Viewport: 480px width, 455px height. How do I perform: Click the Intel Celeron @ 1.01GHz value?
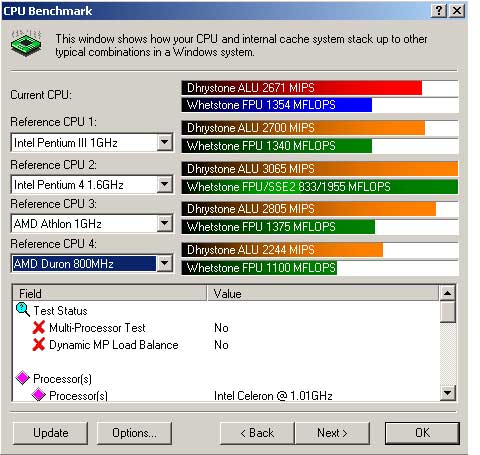coord(273,396)
